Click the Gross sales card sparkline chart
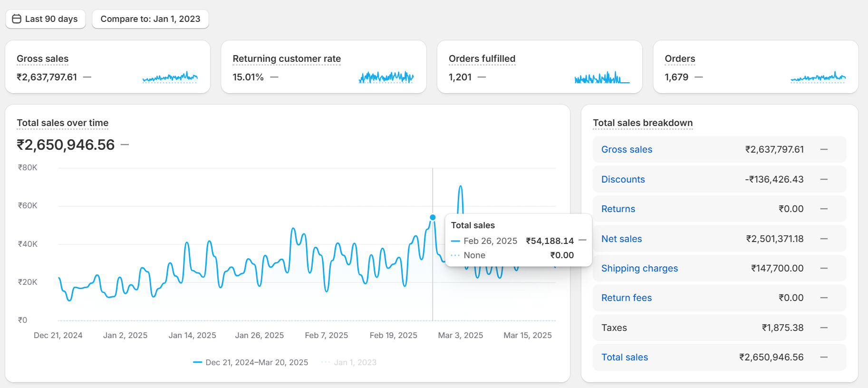The image size is (868, 388). pos(170,77)
